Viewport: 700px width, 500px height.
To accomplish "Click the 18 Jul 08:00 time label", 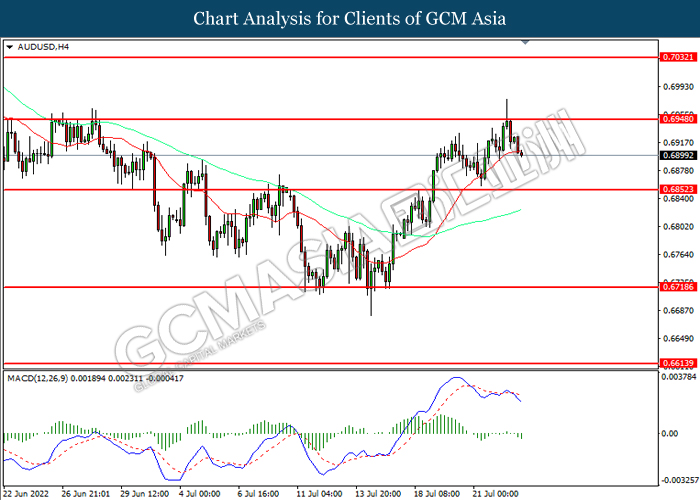I will [x=437, y=494].
